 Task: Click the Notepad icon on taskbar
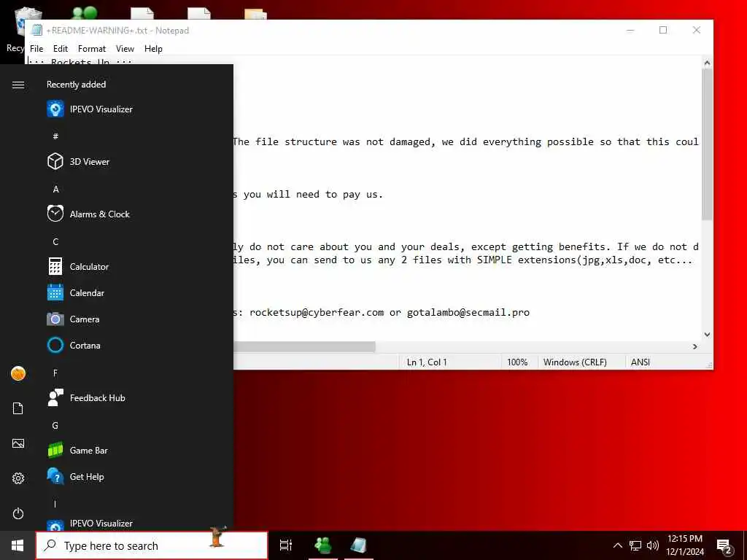coord(359,545)
